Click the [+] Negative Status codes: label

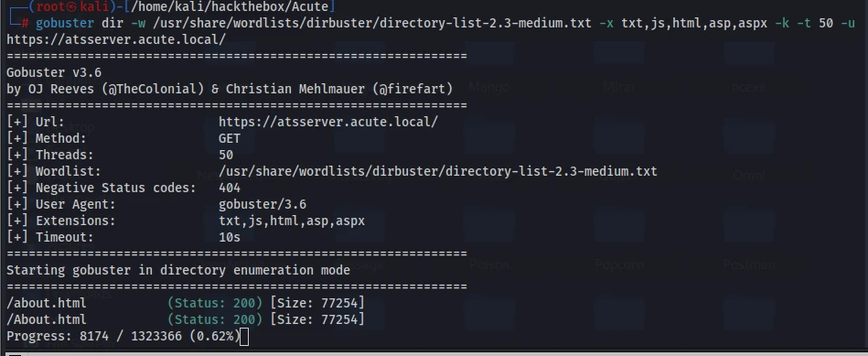tap(102, 188)
